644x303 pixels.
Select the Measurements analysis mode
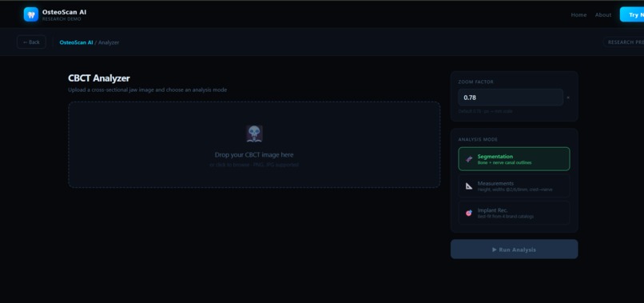point(514,185)
